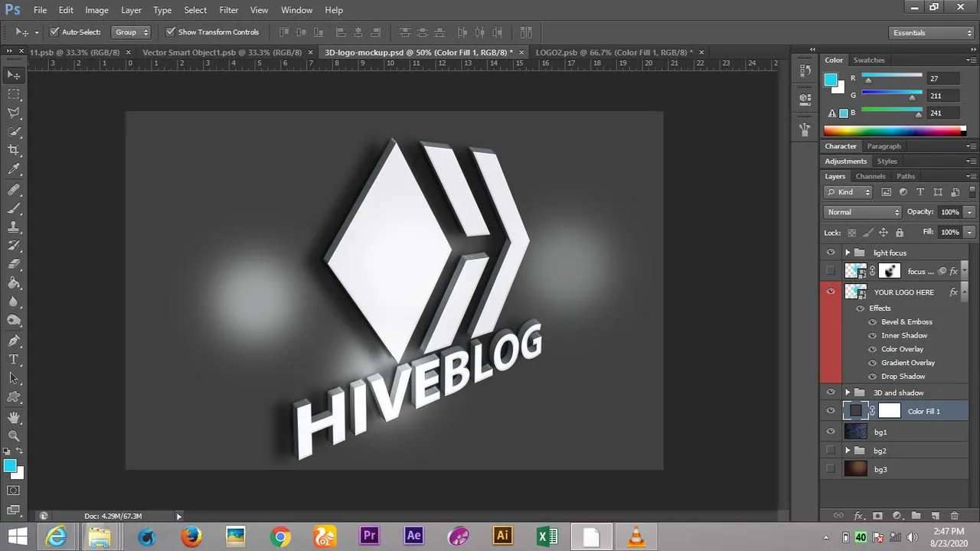Open the Essentials workspace dropdown
The width and height of the screenshot is (980, 551).
pyautogui.click(x=932, y=33)
